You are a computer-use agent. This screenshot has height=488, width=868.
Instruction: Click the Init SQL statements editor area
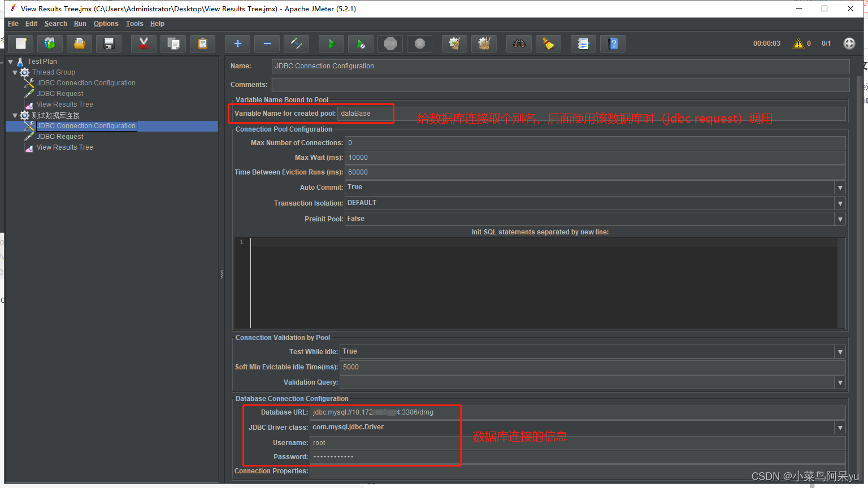tap(544, 283)
